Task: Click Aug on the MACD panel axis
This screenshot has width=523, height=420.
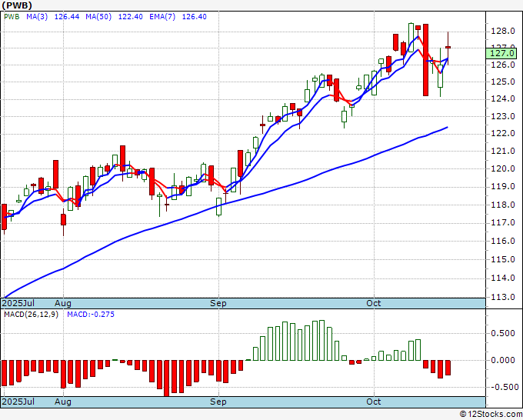Action: [63, 402]
